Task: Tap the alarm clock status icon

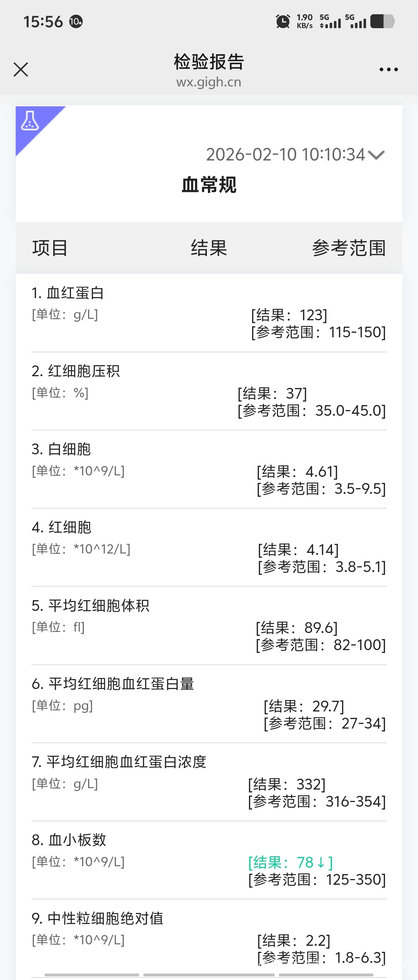Action: 282,21
